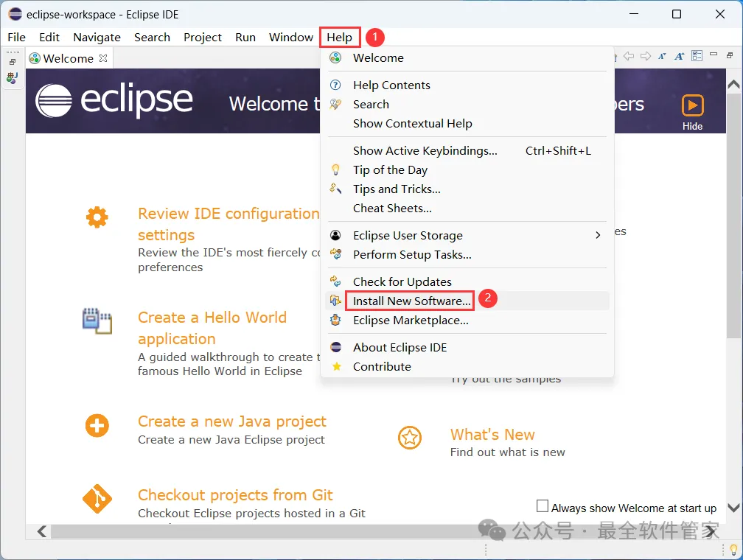Open the Window menu
Viewport: 743px width, 560px height.
point(291,38)
